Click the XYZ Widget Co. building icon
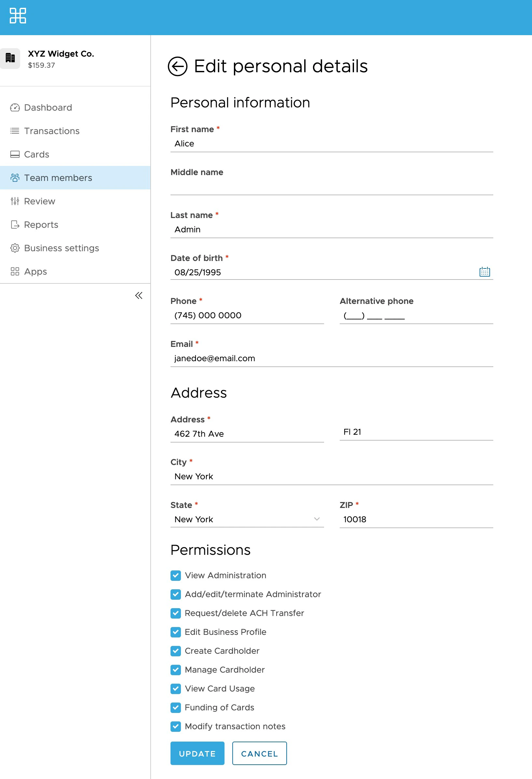This screenshot has width=532, height=779. point(10,58)
